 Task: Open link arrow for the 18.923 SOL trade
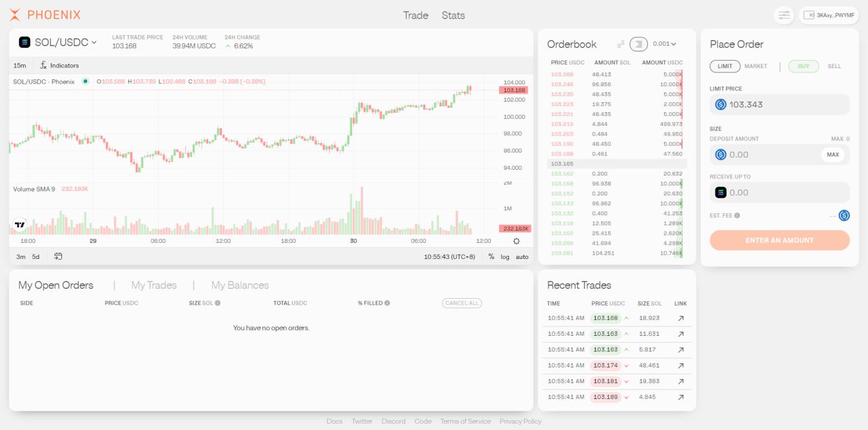pyautogui.click(x=680, y=318)
